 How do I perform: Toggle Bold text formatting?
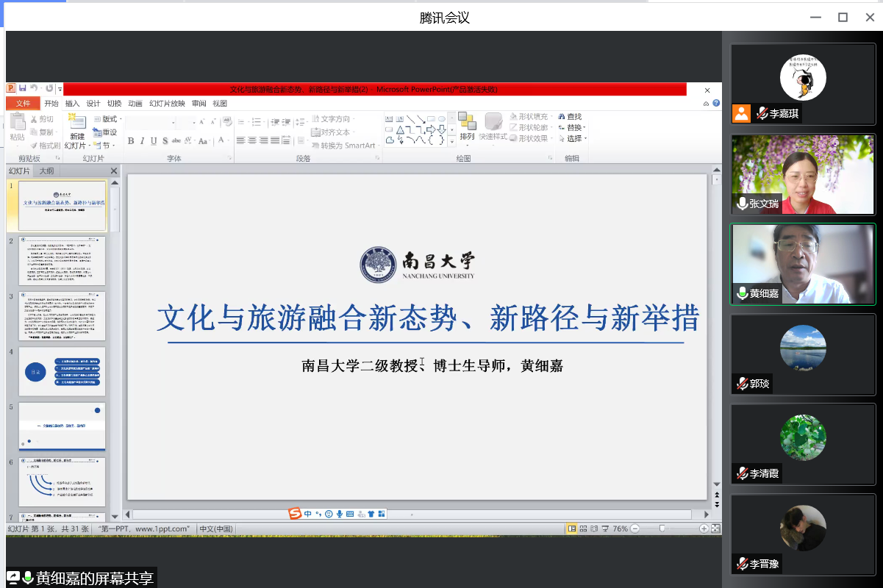pyautogui.click(x=131, y=141)
